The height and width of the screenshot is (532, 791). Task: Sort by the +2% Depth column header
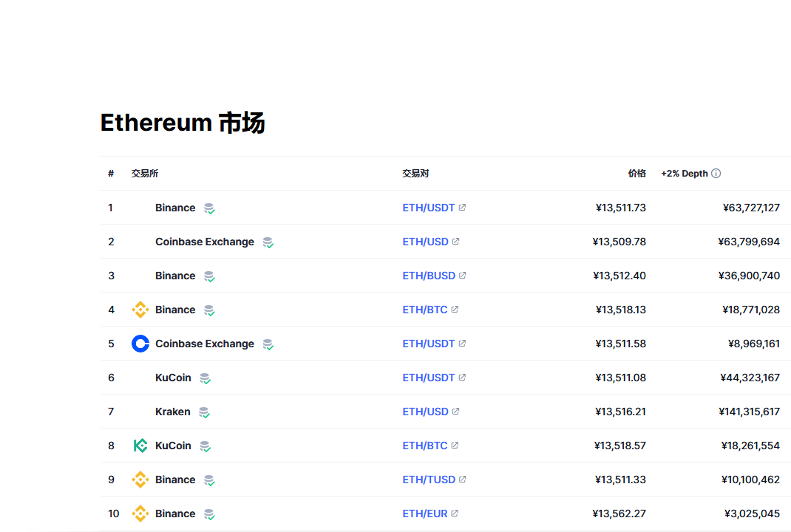click(684, 174)
